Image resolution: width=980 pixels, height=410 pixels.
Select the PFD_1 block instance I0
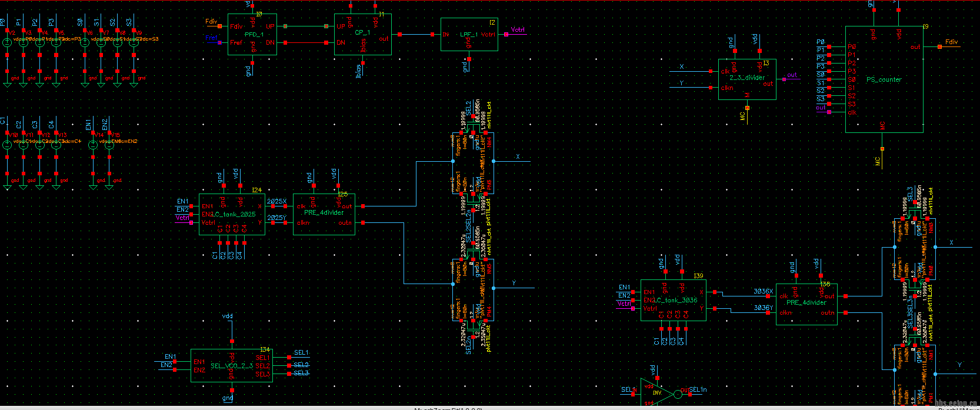[252, 35]
